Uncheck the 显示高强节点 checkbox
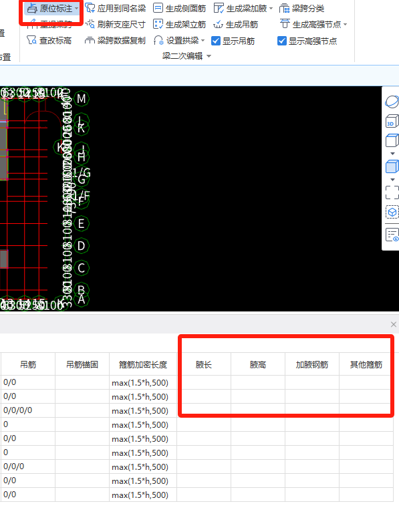This screenshot has height=532, width=399. (282, 41)
